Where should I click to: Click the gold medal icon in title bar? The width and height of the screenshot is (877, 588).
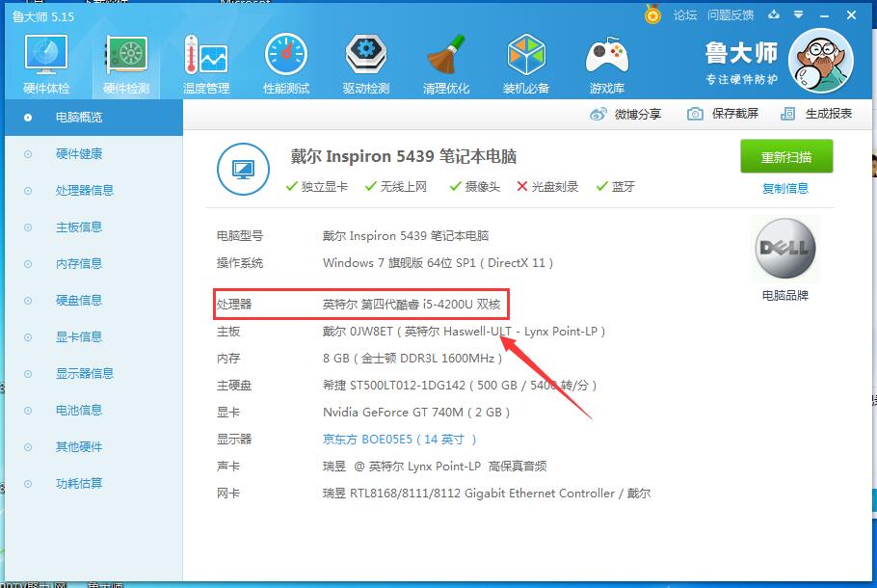[x=652, y=14]
